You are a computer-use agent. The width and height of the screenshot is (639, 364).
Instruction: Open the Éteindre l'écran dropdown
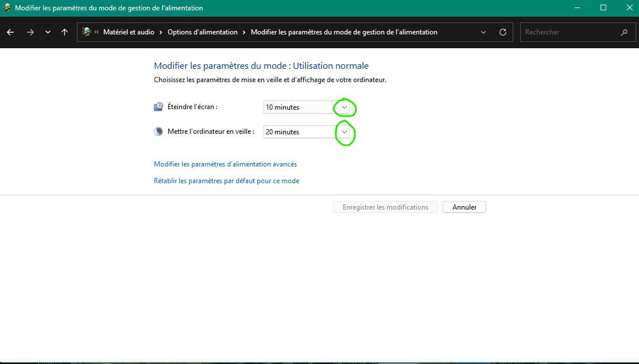pyautogui.click(x=307, y=107)
